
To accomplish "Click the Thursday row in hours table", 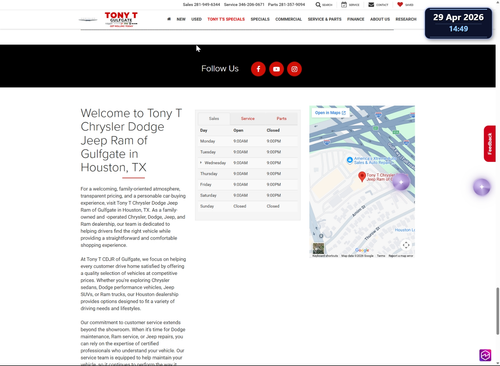I will [x=248, y=174].
